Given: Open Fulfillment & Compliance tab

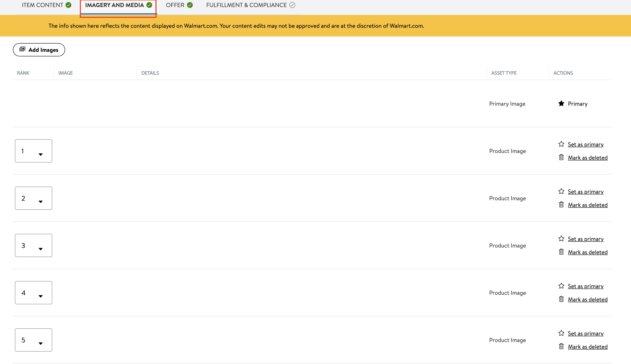Looking at the screenshot, I should click(250, 5).
